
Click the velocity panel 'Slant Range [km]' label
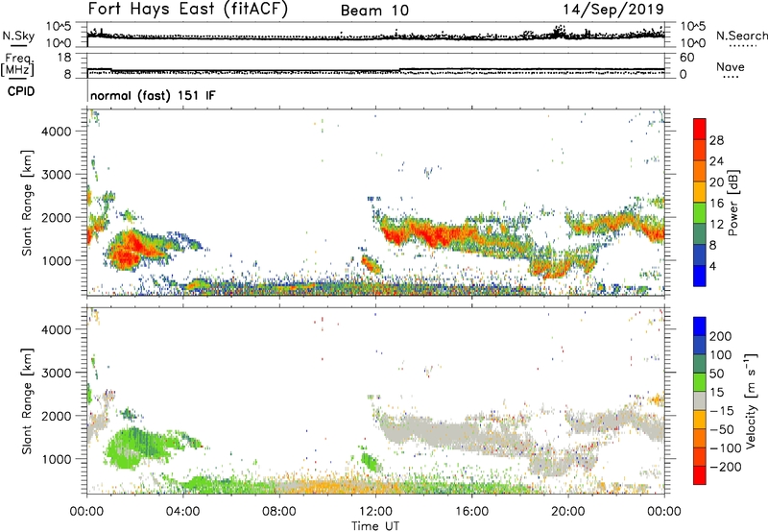[x=27, y=401]
